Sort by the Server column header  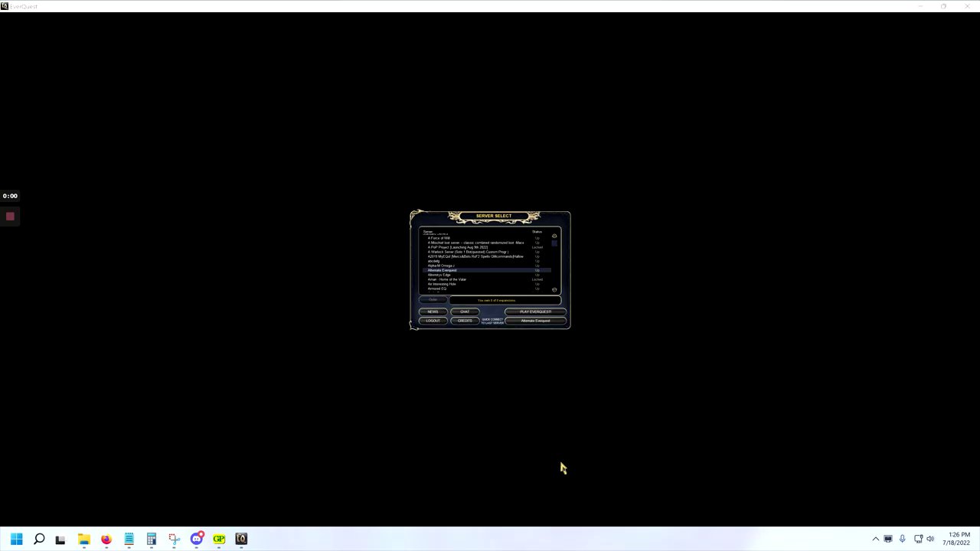[428, 231]
